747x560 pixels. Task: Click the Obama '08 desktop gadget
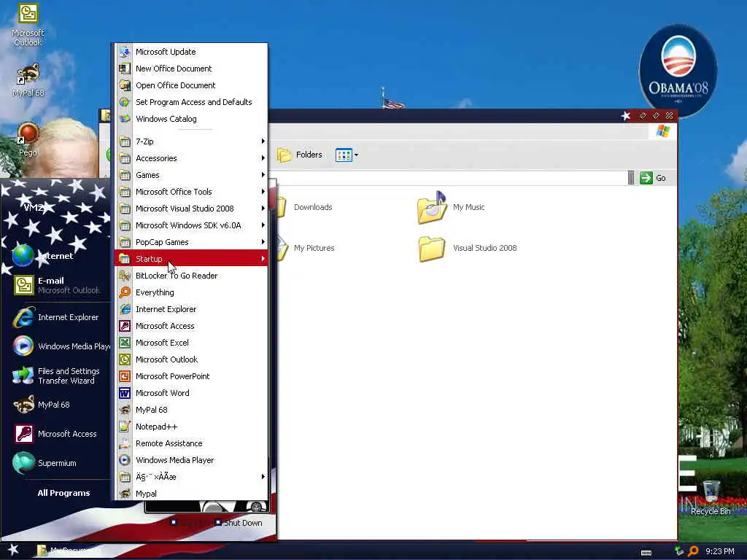tap(678, 70)
